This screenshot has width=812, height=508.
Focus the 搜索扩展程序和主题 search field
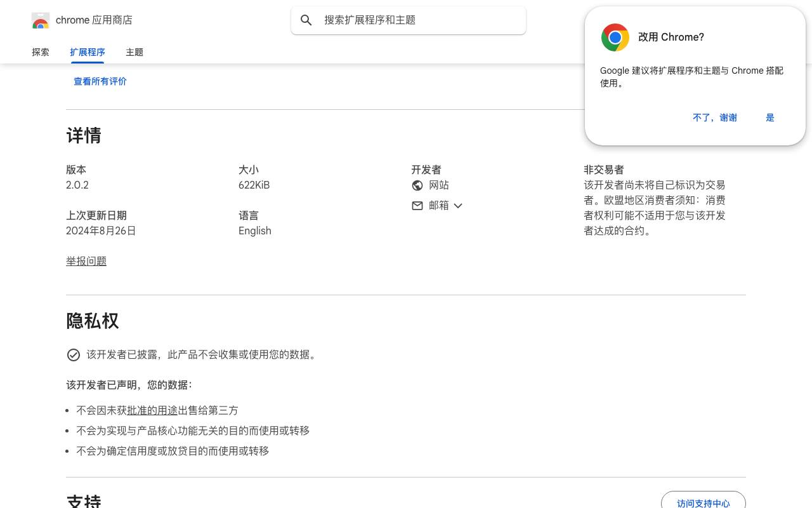409,20
